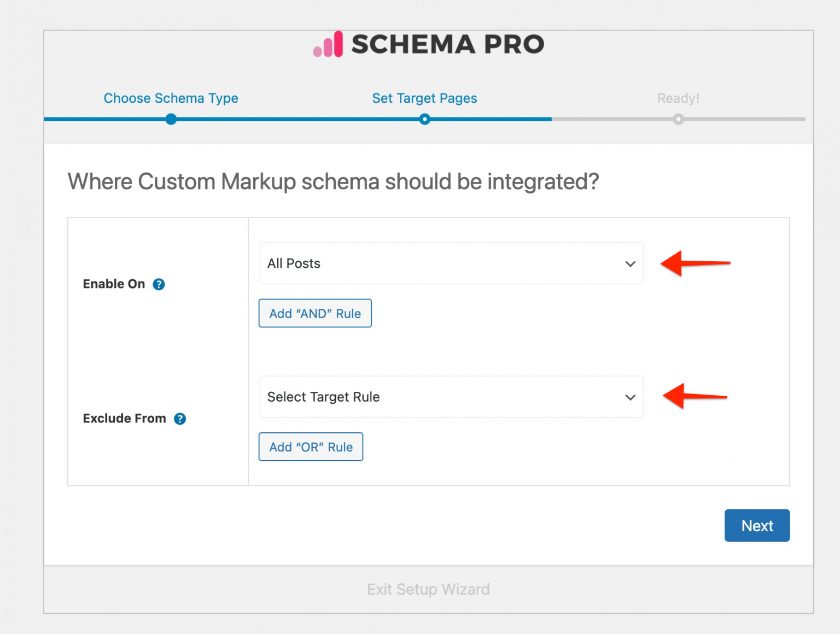Image resolution: width=840 pixels, height=634 pixels.
Task: Expand the Enable On rule selector
Action: coord(451,263)
